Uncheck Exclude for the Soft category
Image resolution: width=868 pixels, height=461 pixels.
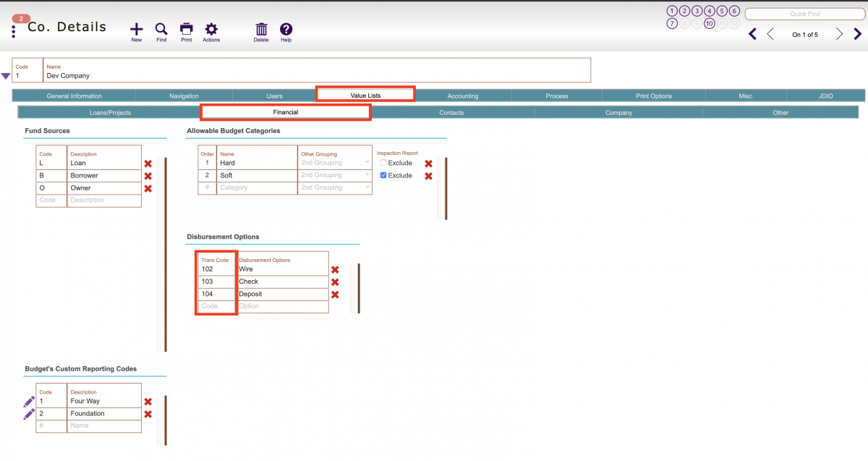point(383,175)
